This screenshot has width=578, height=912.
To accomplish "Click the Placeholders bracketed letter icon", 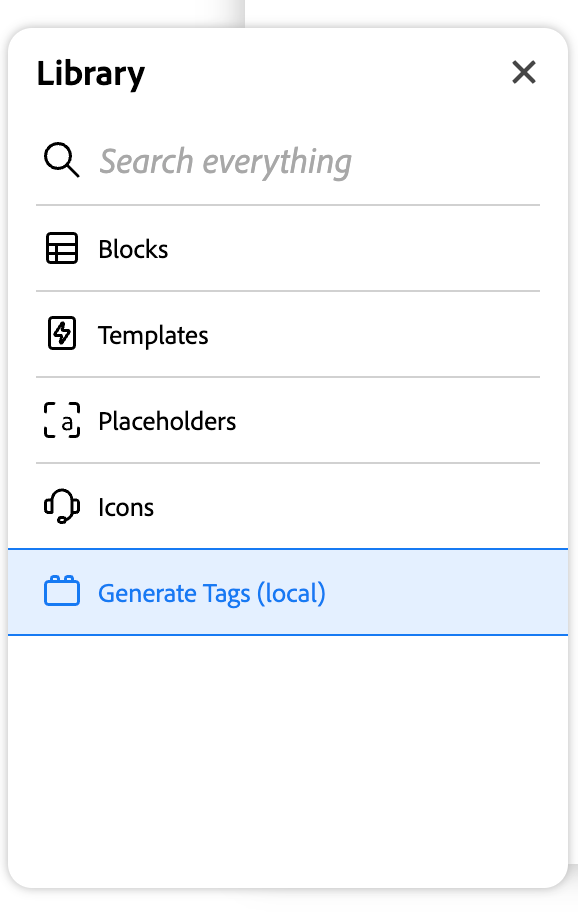I will pyautogui.click(x=62, y=420).
